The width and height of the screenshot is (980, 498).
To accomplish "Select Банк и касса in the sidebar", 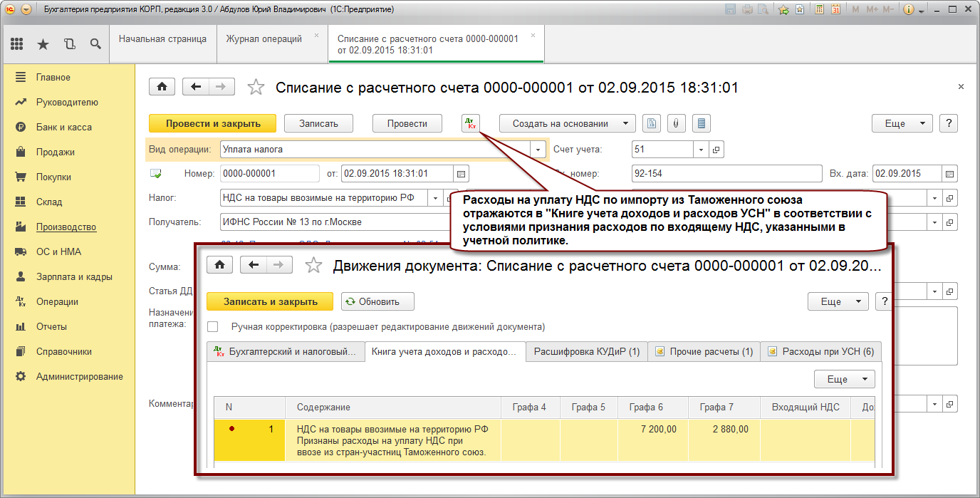I will pos(64,127).
